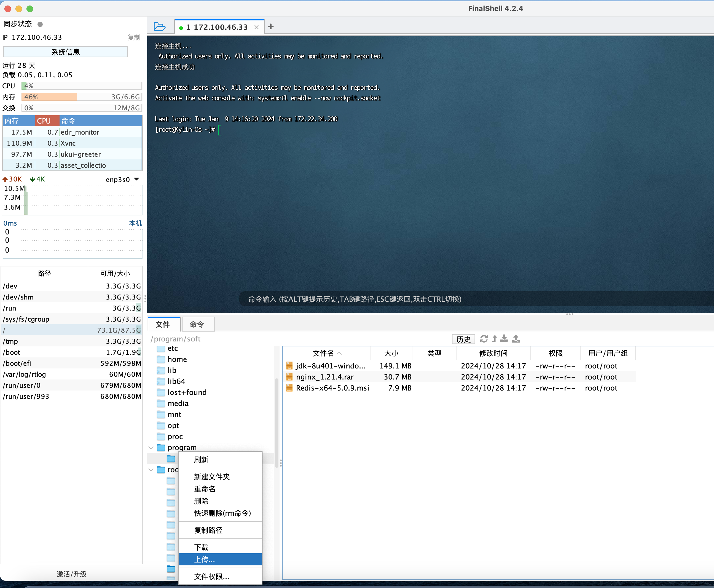This screenshot has height=588, width=714.
Task: Switch to the 命令 tab
Action: [x=197, y=325]
